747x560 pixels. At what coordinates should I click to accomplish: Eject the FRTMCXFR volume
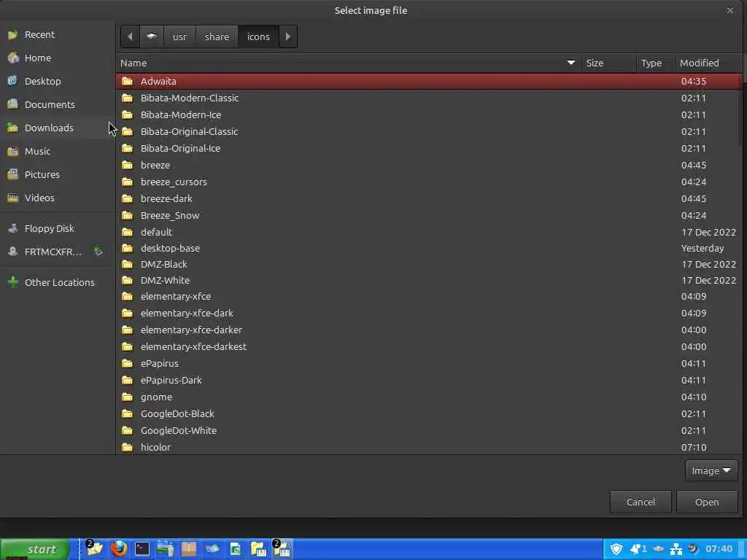coord(98,252)
